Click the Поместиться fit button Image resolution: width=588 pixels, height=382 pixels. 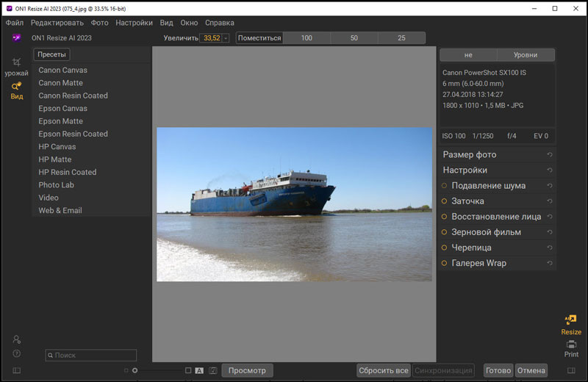coord(259,38)
